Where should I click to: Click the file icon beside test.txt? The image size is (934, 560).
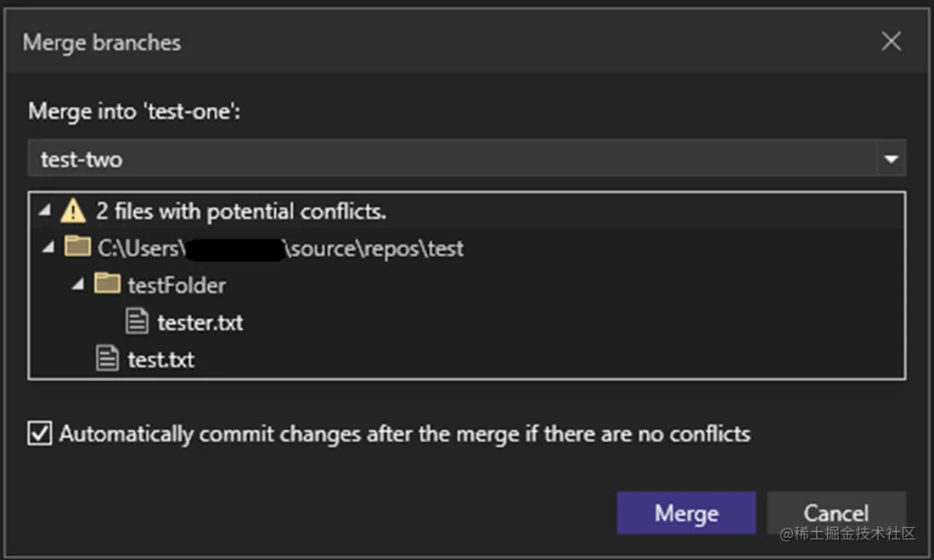tap(107, 357)
